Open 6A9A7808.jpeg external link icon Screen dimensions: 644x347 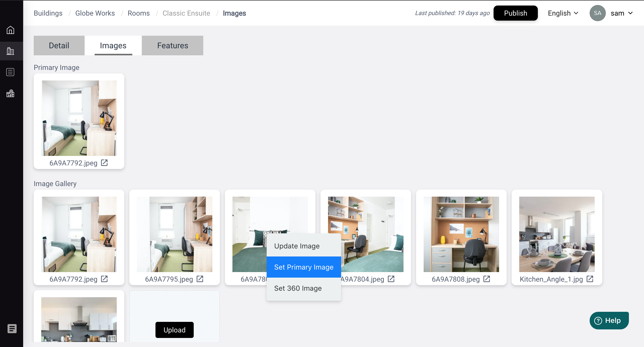487,279
